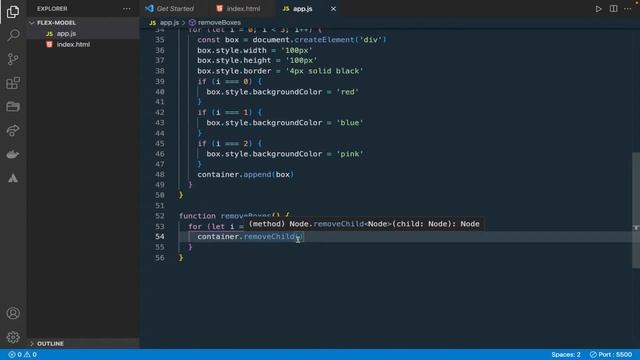Open the Docker whale view
This screenshot has width=640, height=360.
(x=13, y=154)
